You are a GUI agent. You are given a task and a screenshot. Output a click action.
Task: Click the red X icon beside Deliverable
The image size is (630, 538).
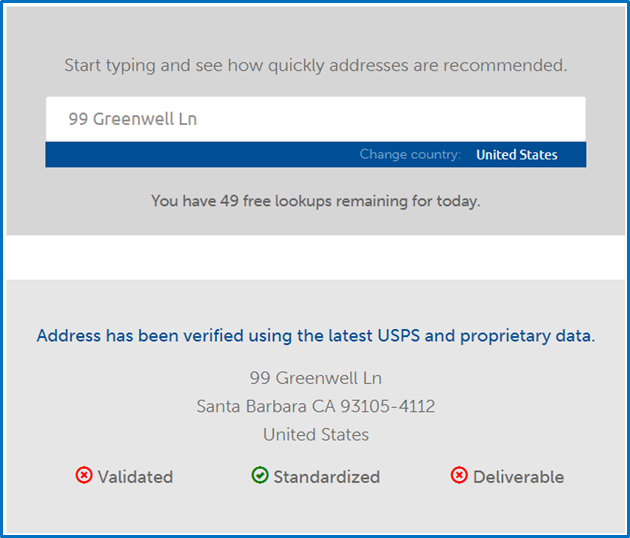(459, 475)
